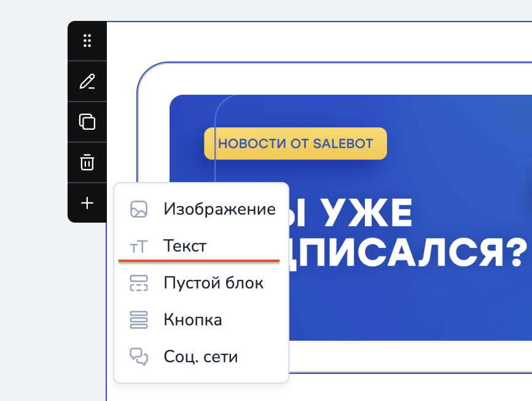
Task: Add a Кнопка element from menu
Action: tap(192, 320)
